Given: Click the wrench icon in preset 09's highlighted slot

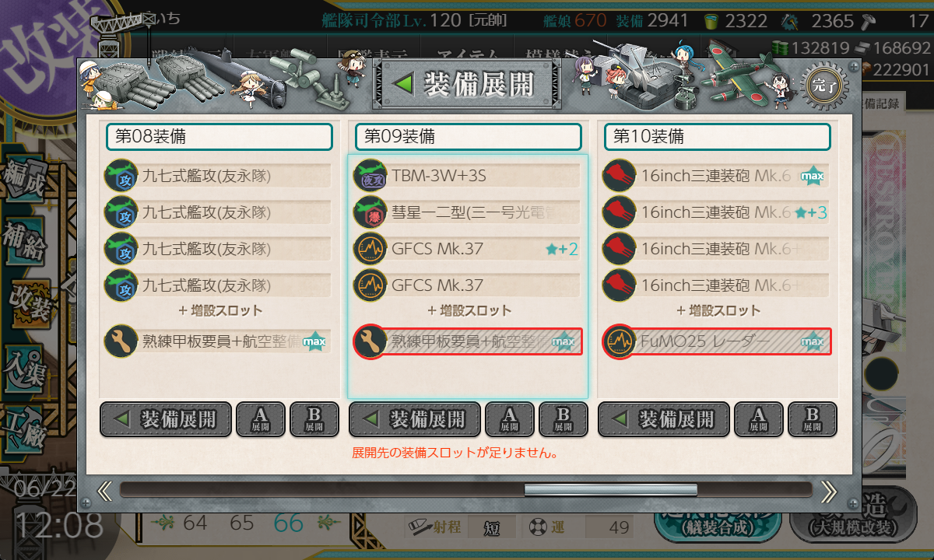Looking at the screenshot, I should click(369, 341).
